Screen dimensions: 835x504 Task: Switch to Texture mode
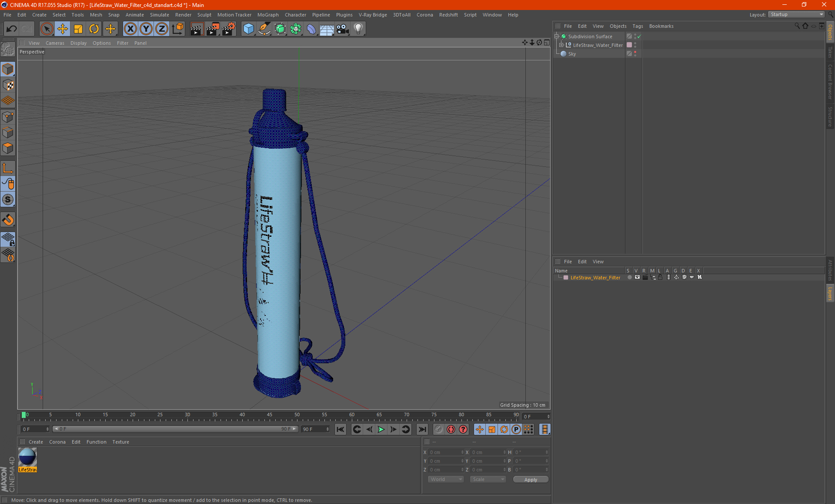(x=8, y=85)
